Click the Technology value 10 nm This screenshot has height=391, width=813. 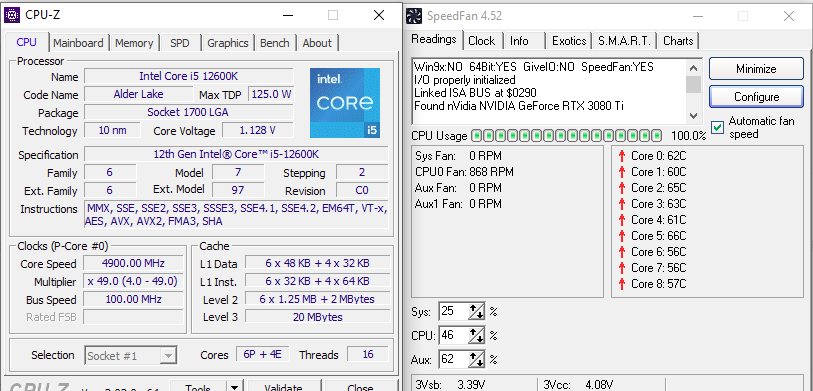coord(113,130)
